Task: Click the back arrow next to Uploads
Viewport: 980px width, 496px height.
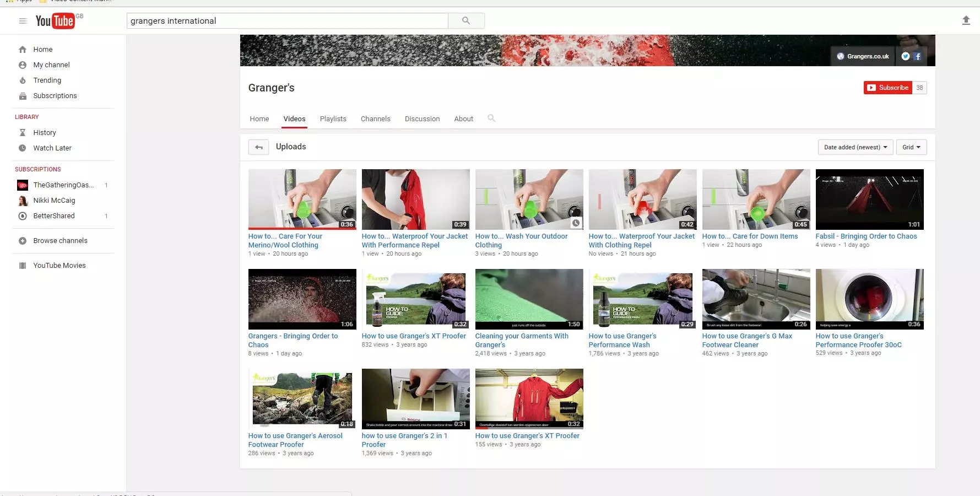Action: pyautogui.click(x=258, y=147)
